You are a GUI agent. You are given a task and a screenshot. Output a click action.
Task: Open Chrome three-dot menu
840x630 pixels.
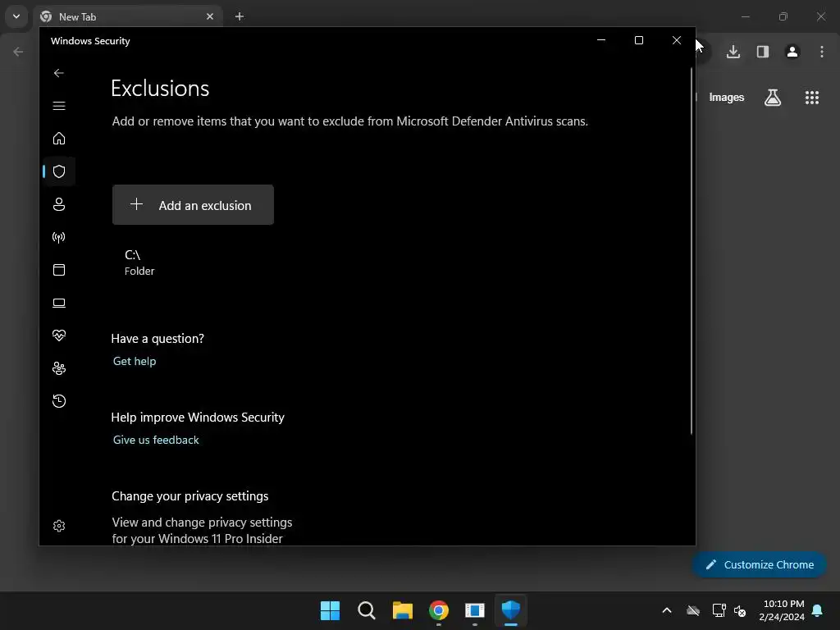822,52
